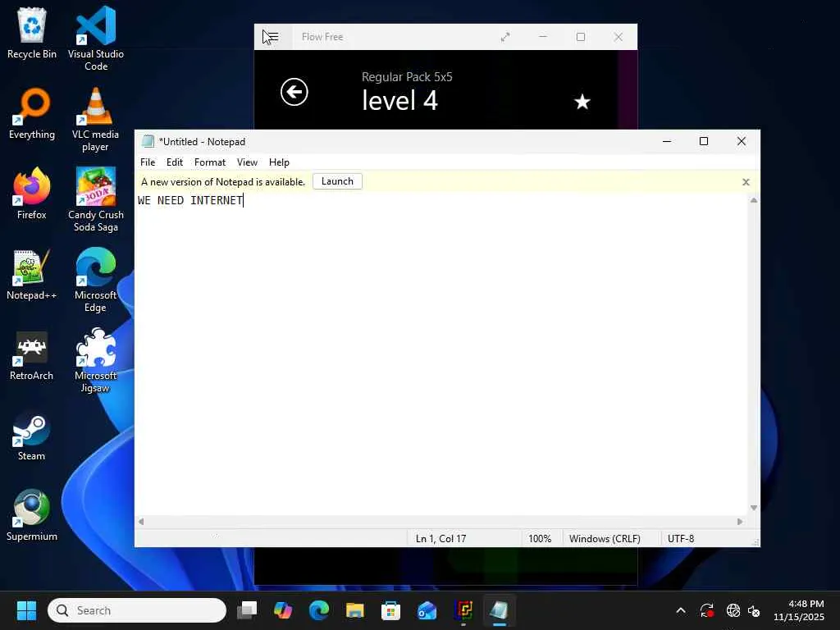Click the "100%" zoom status entry
Image resolution: width=840 pixels, height=630 pixels.
[x=540, y=539]
